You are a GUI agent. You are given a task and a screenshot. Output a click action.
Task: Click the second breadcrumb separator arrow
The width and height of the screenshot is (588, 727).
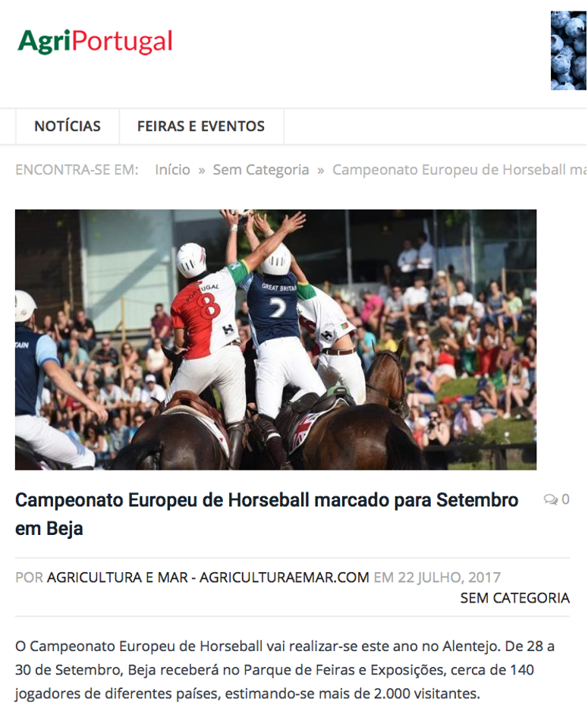pos(321,170)
